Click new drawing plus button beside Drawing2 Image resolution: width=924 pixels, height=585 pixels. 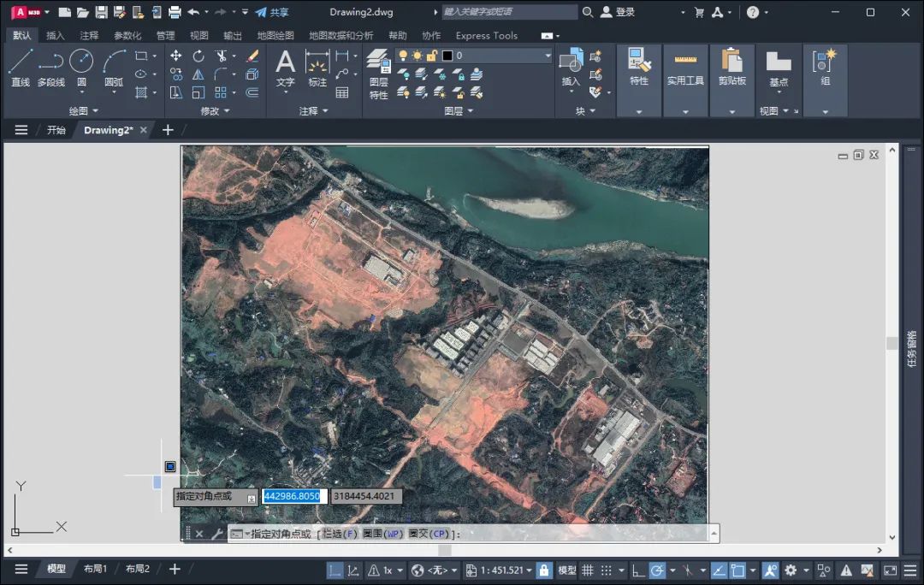[168, 130]
